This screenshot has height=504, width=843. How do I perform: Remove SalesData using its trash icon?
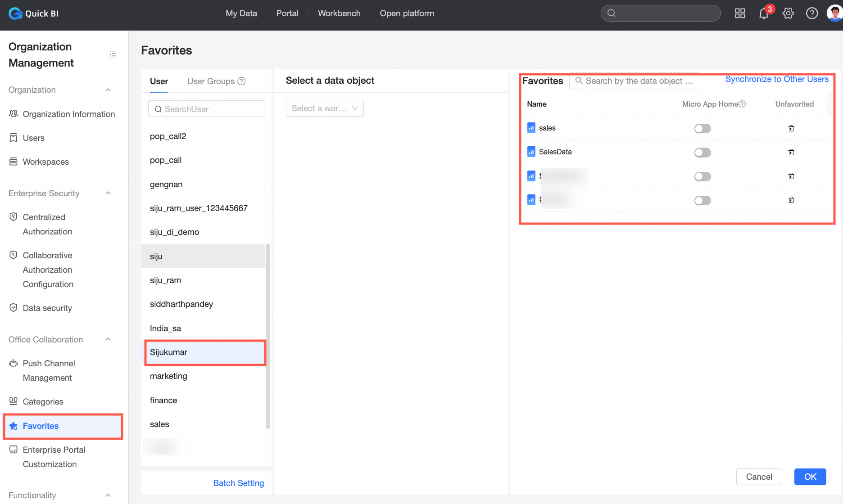[791, 152]
